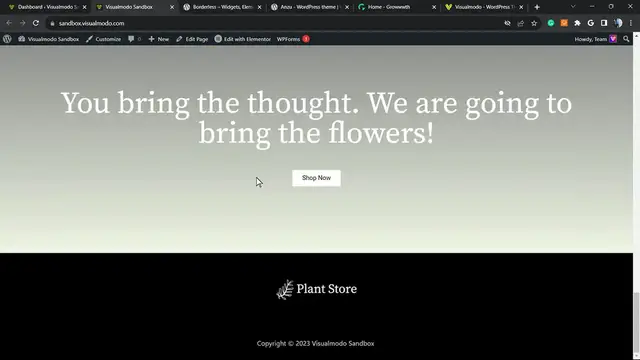
Task: Select Edit Page in admin bar
Action: (x=192, y=39)
